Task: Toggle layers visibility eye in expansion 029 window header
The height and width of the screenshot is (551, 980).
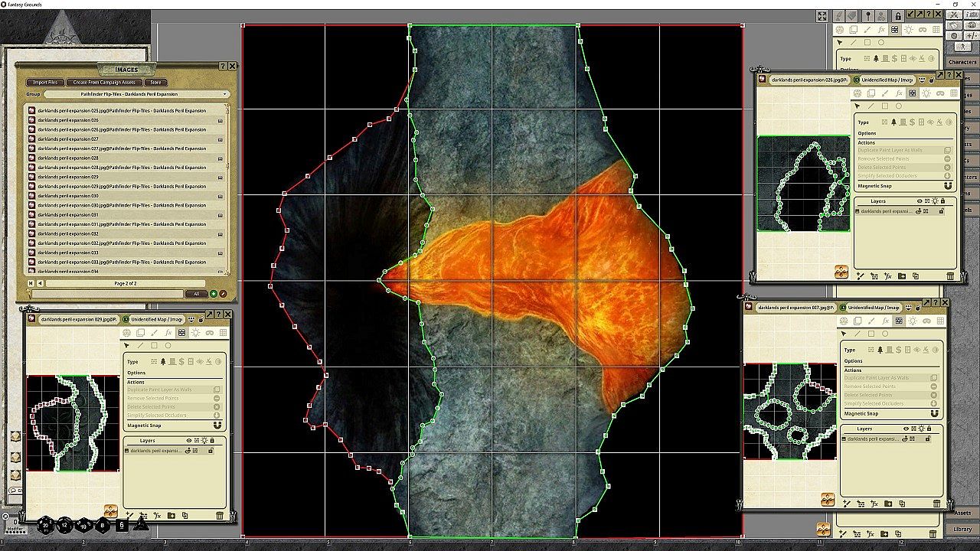Action: pyautogui.click(x=188, y=441)
